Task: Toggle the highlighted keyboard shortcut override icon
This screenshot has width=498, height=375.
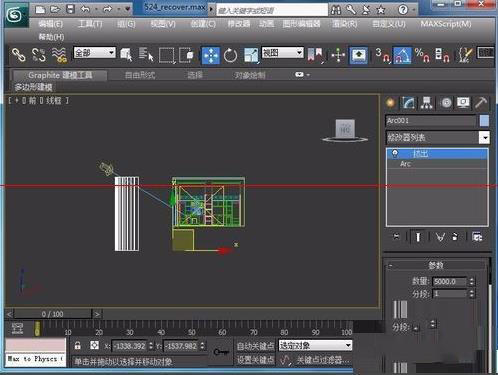Action: point(359,55)
